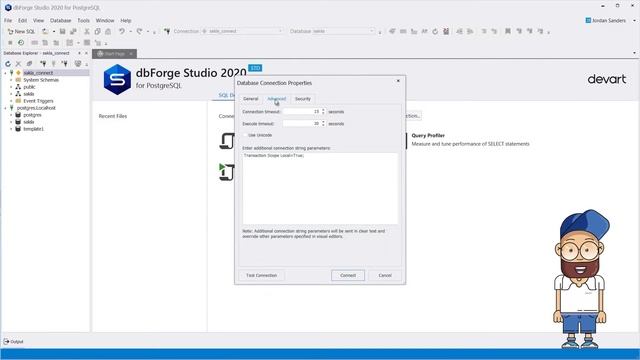
Task: Click the Connect button in dialog
Action: (348, 276)
